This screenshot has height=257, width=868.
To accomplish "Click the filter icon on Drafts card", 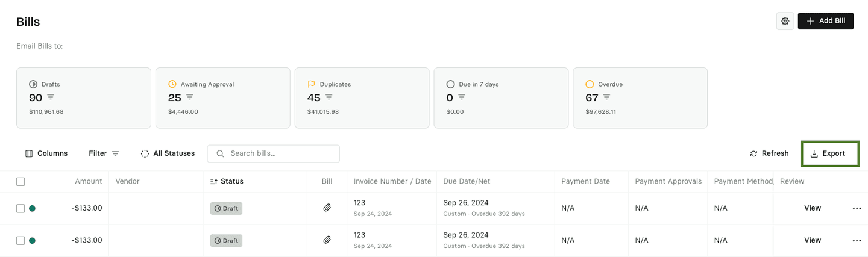I will pyautogui.click(x=51, y=97).
